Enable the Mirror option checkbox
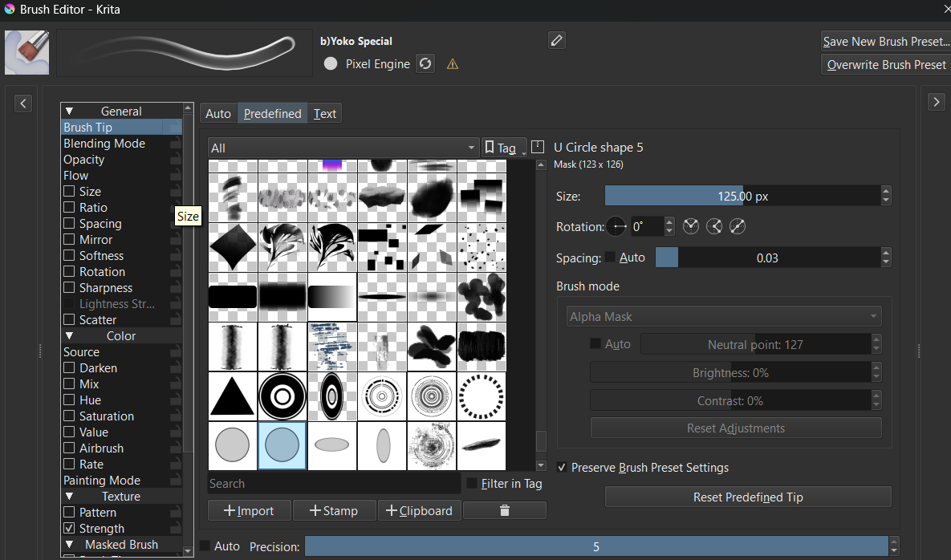951x560 pixels. [70, 240]
